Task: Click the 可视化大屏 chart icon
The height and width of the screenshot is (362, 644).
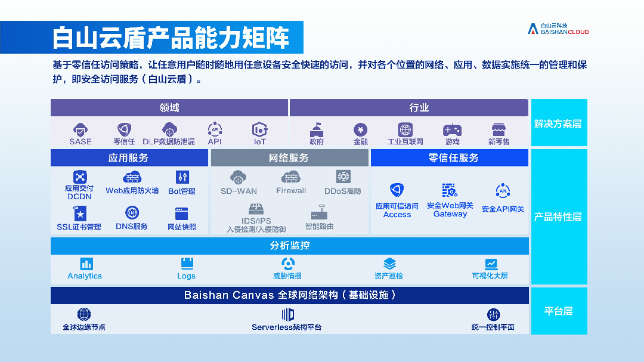Action: pyautogui.click(x=491, y=264)
